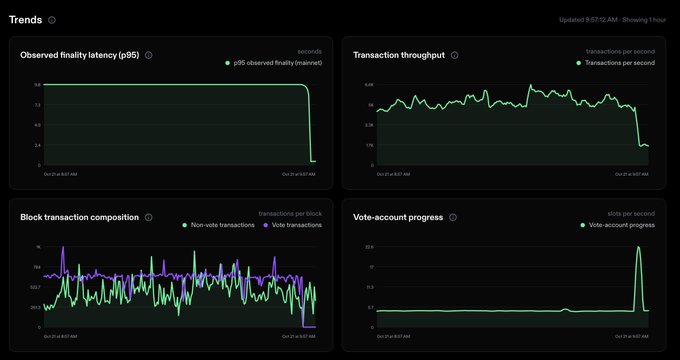Click 9:57 AM axis label in throughput chart
The image size is (680, 360).
(x=631, y=174)
